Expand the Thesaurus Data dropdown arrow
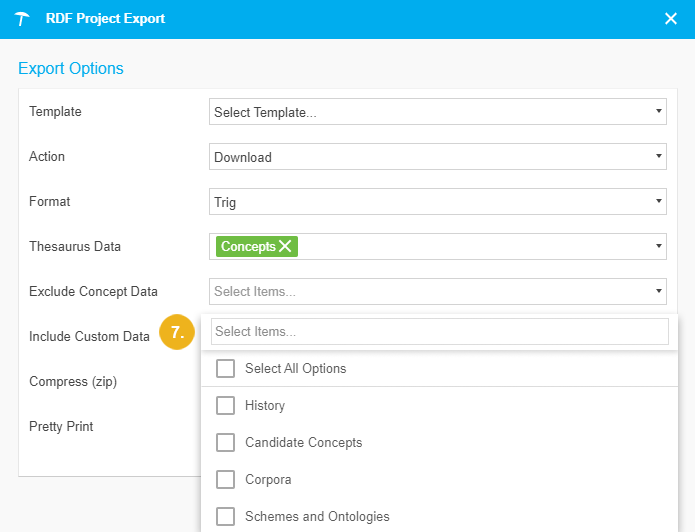This screenshot has width=695, height=532. [x=658, y=246]
